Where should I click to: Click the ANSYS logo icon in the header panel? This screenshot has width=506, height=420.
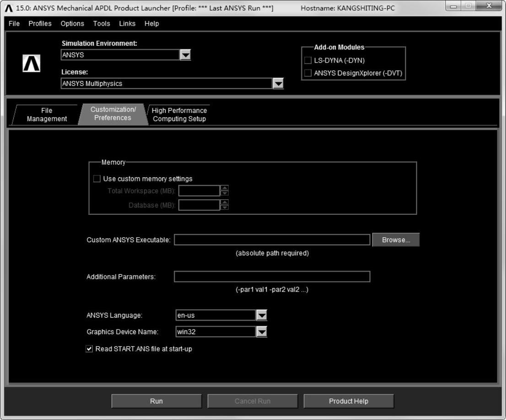coord(31,63)
